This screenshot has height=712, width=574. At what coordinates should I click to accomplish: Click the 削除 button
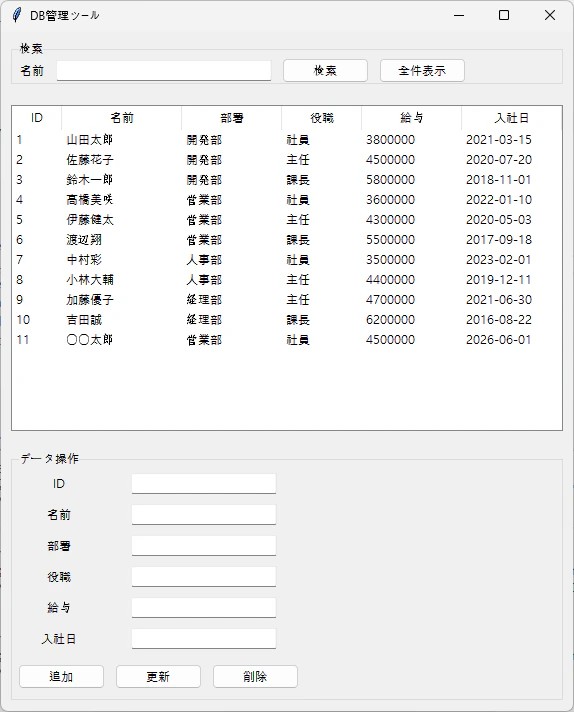(x=255, y=677)
